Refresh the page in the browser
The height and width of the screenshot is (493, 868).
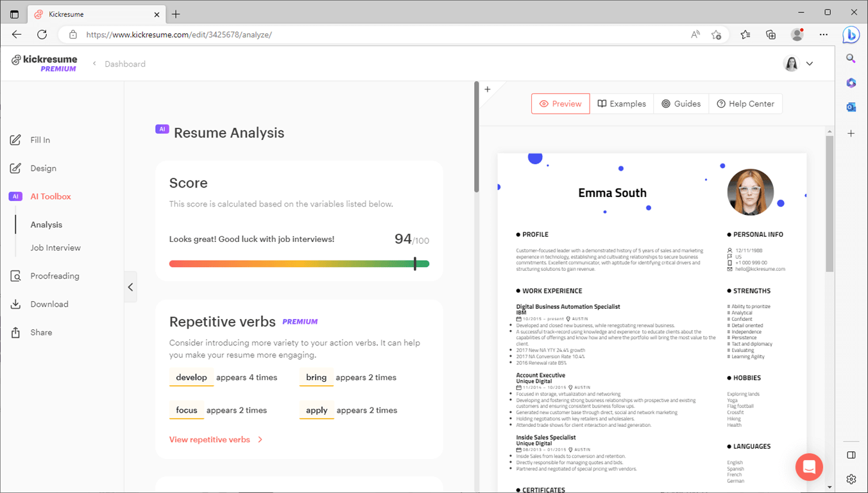coord(42,35)
